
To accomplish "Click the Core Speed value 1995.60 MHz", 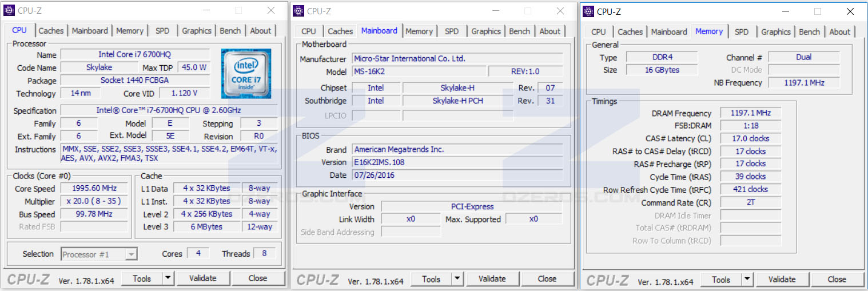I will click(94, 189).
